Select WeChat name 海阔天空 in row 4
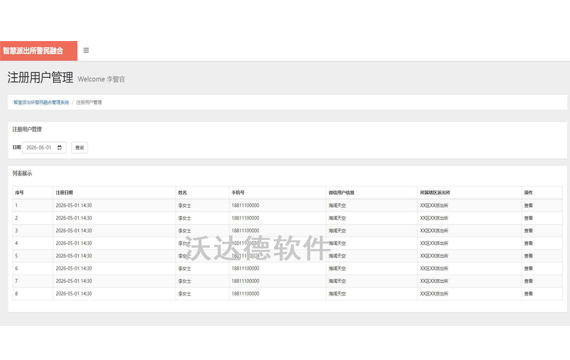This screenshot has width=570, height=360. point(337,243)
